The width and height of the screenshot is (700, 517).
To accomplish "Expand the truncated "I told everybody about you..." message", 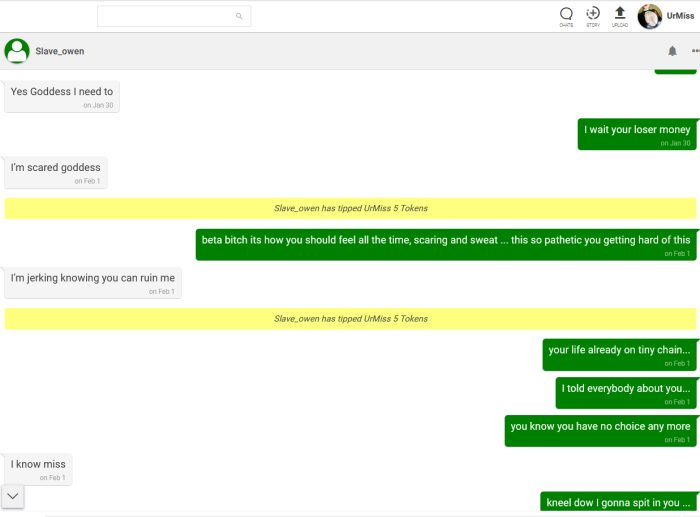I will coord(625,392).
